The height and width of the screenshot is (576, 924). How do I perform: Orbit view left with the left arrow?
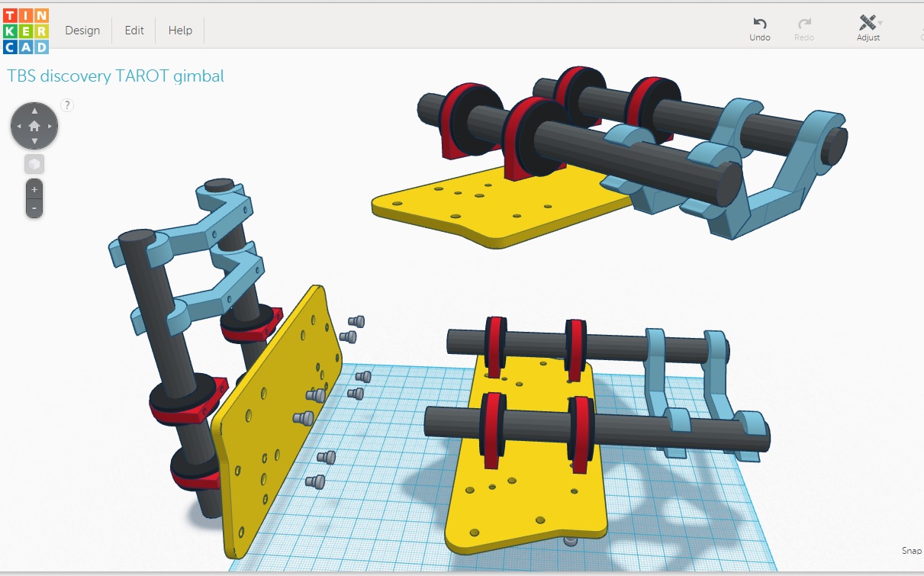18,126
